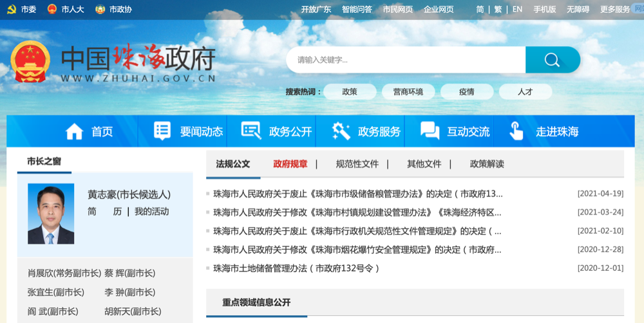Image resolution: width=644 pixels, height=323 pixels.
Task: Click the 人才 hot search tag
Action: 525,91
